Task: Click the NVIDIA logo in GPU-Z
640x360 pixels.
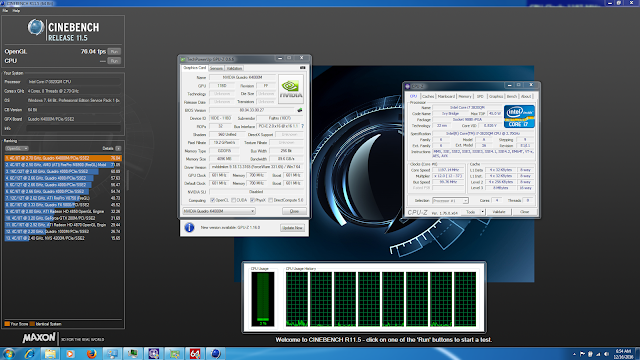Action: [x=291, y=89]
